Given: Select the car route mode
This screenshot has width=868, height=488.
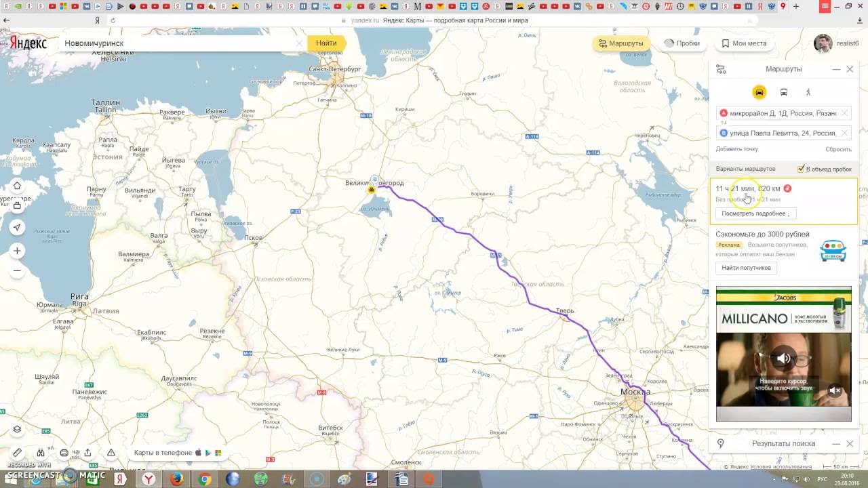Looking at the screenshot, I should [759, 92].
